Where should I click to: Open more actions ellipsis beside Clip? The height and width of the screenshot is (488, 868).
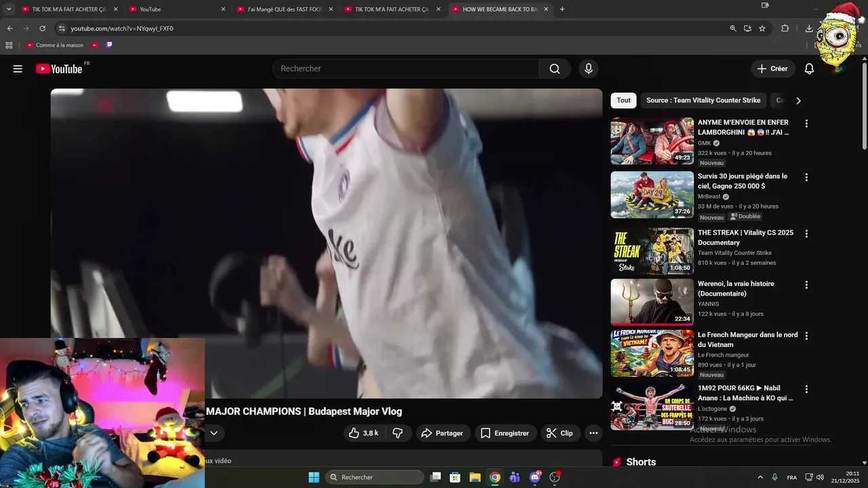pos(593,433)
